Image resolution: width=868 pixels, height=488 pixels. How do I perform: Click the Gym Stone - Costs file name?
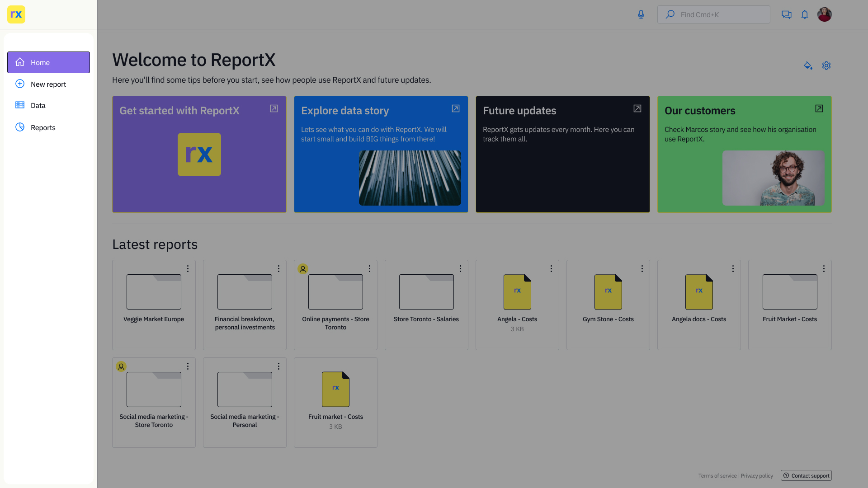coord(608,319)
